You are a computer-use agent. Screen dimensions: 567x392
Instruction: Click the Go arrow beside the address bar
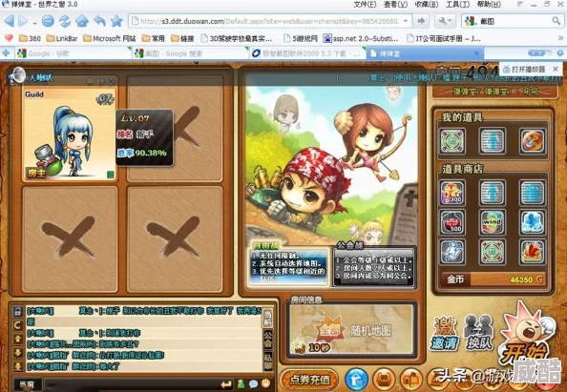(421, 21)
